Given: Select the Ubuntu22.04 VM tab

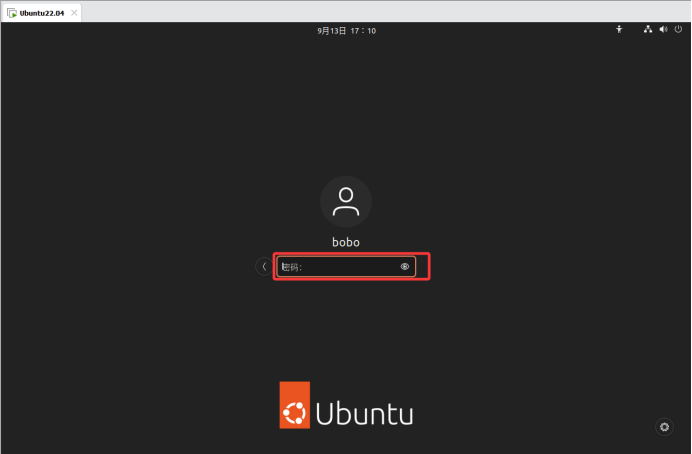Looking at the screenshot, I should pyautogui.click(x=42, y=13).
